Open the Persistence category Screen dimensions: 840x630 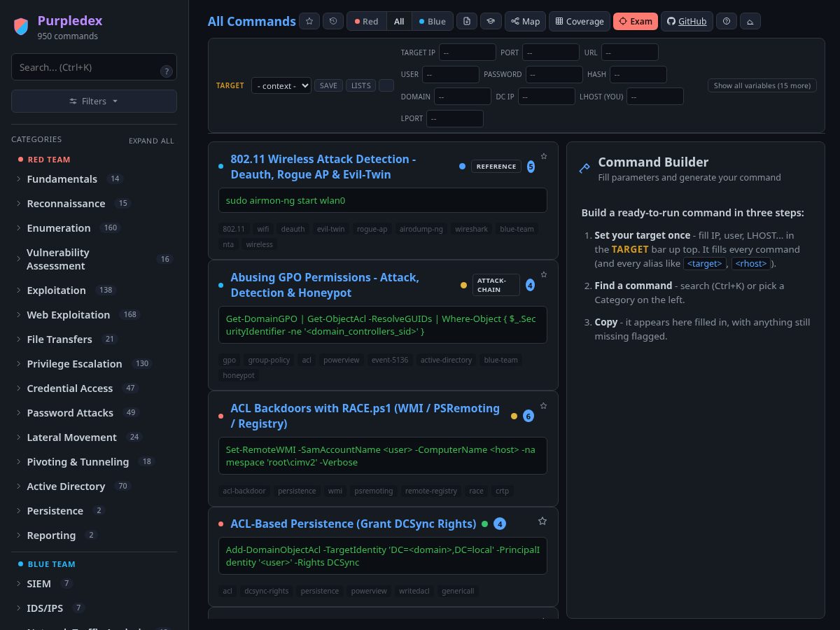[94, 511]
